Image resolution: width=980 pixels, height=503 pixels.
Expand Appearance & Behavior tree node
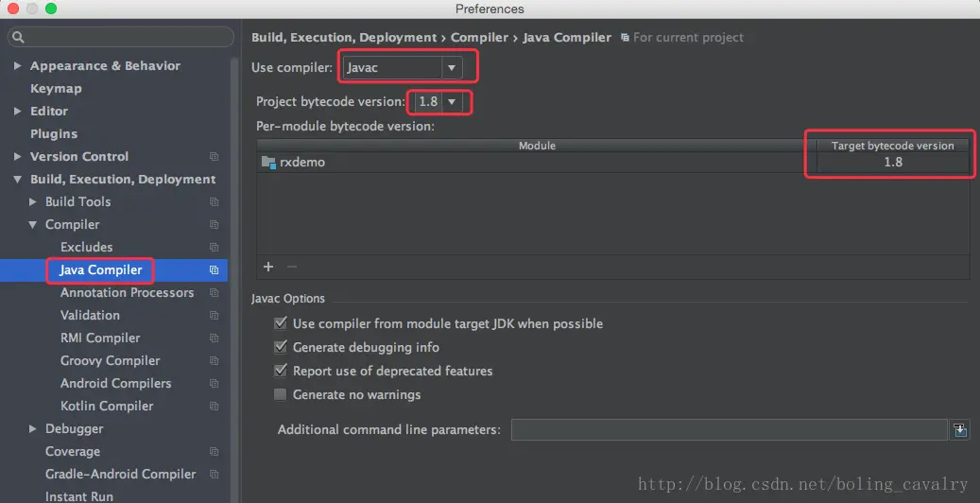click(x=18, y=65)
